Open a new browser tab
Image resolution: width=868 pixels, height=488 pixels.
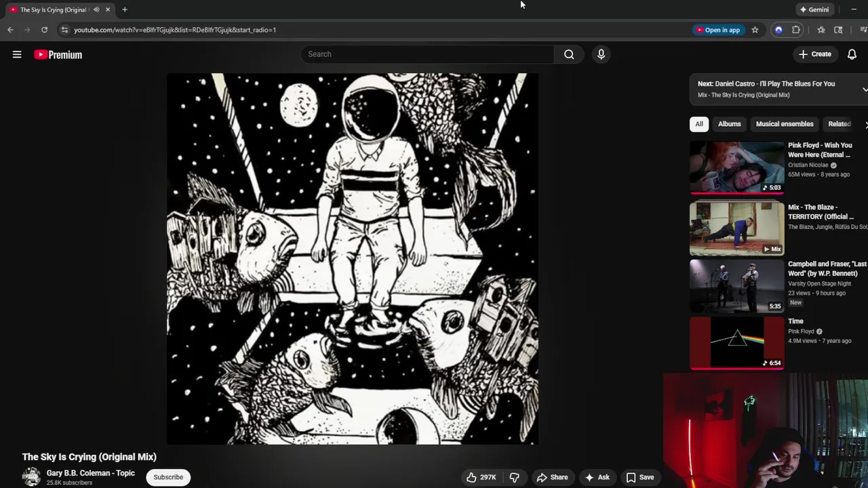pos(125,9)
